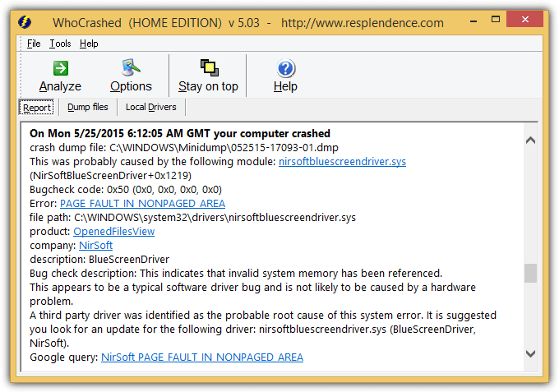Viewport: 559px width, 392px height.
Task: Switch to the Local Drivers tab
Action: click(x=150, y=107)
